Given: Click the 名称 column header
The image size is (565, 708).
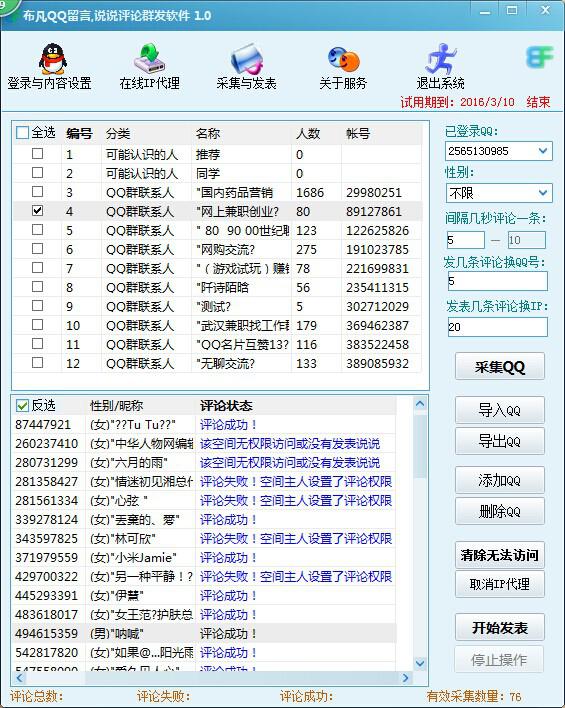Looking at the screenshot, I should point(208,134).
